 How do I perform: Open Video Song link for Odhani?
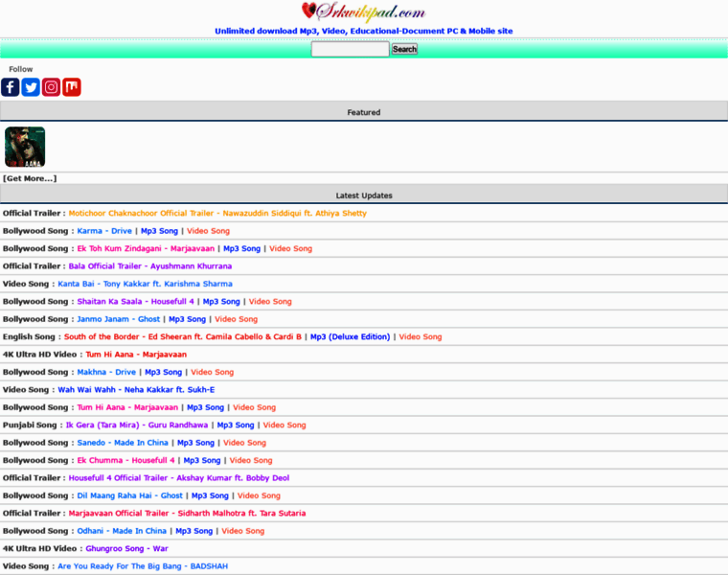[x=242, y=531]
